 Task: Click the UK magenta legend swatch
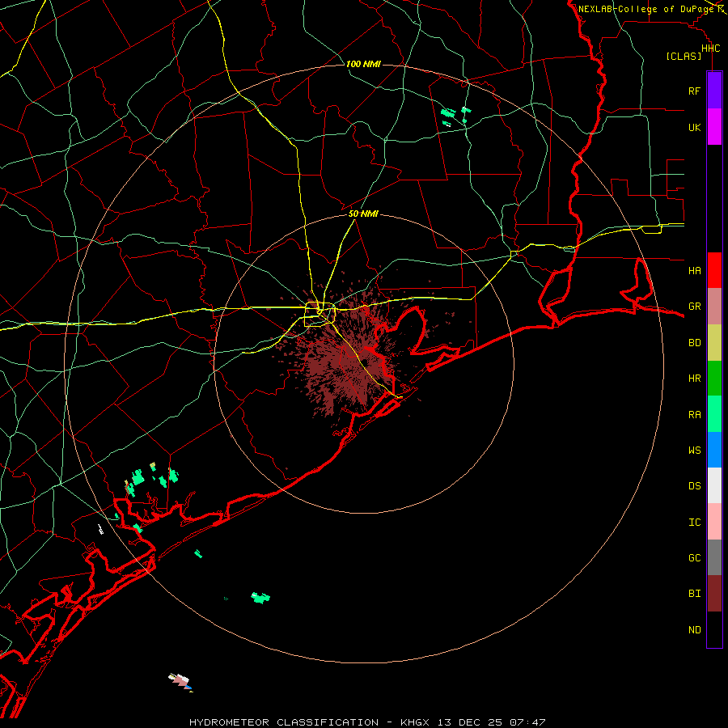click(714, 127)
